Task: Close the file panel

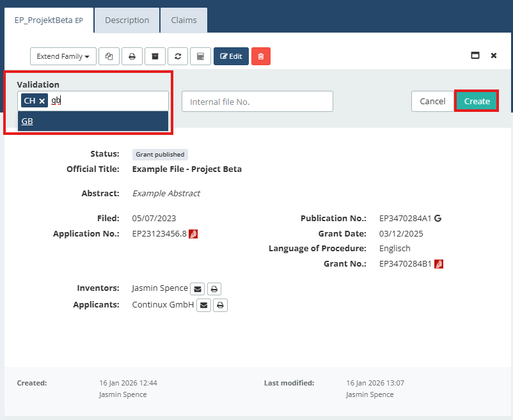Action: [x=494, y=56]
